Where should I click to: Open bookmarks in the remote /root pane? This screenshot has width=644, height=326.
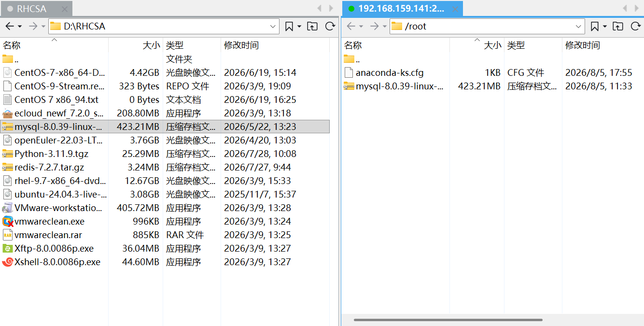[595, 27]
